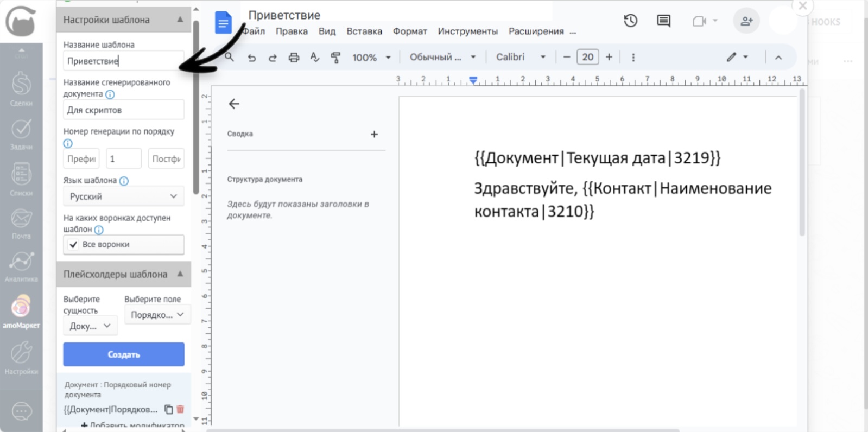Show info for generated document name
The width and height of the screenshot is (868, 432).
[x=110, y=94]
